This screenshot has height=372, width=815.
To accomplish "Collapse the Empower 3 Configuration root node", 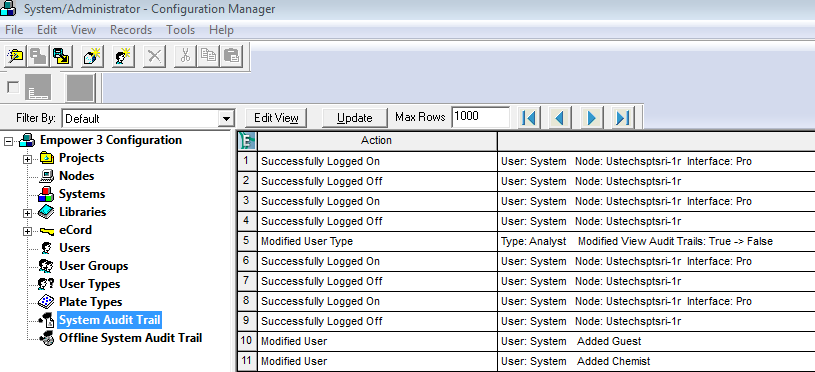I will pyautogui.click(x=8, y=141).
